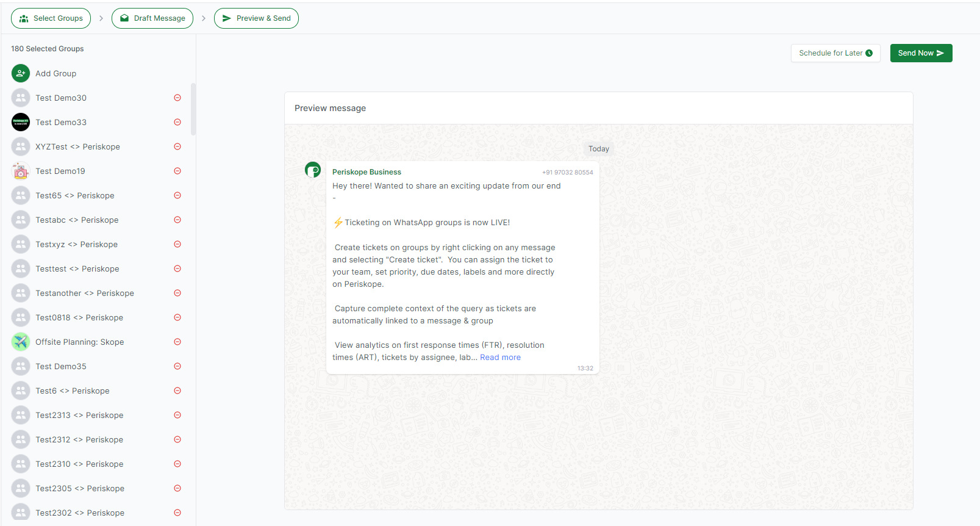
Task: Click Test Demo33 group avatar
Action: coord(21,122)
